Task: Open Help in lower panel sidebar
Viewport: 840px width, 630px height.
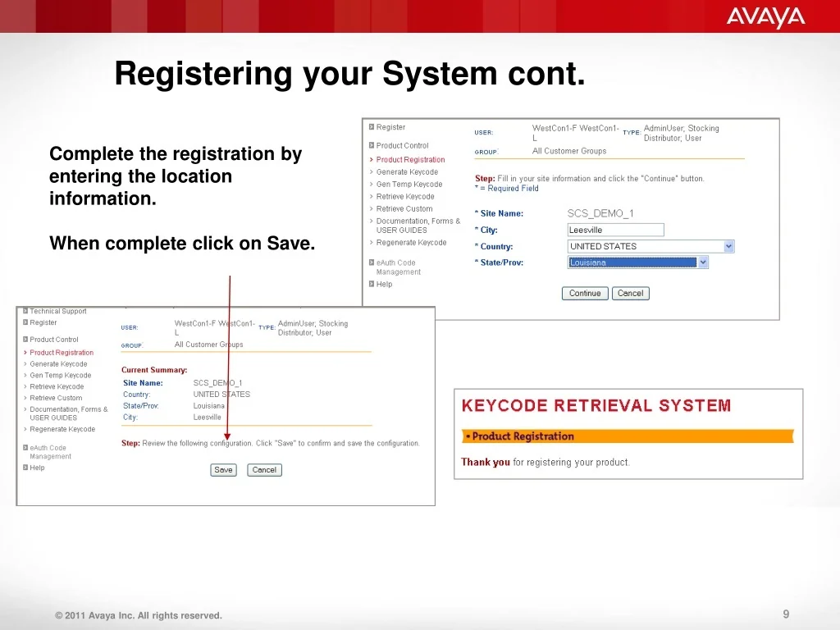Action: 37,467
